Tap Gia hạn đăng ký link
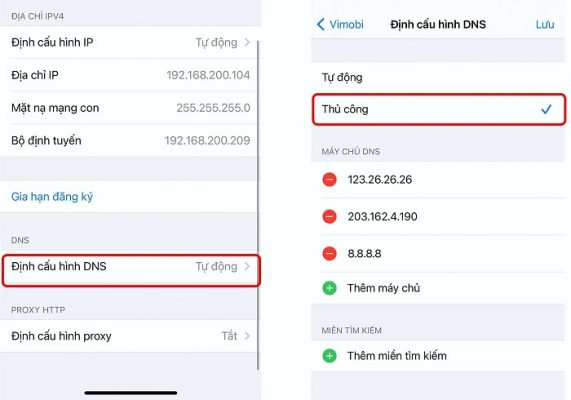571x400 pixels. (x=52, y=197)
